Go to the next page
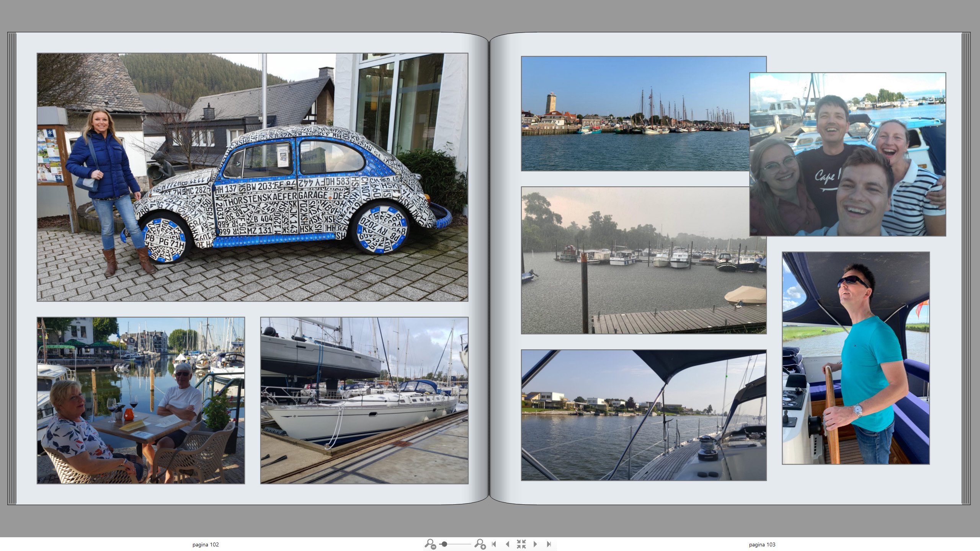This screenshot has height=551, width=980. 535,544
